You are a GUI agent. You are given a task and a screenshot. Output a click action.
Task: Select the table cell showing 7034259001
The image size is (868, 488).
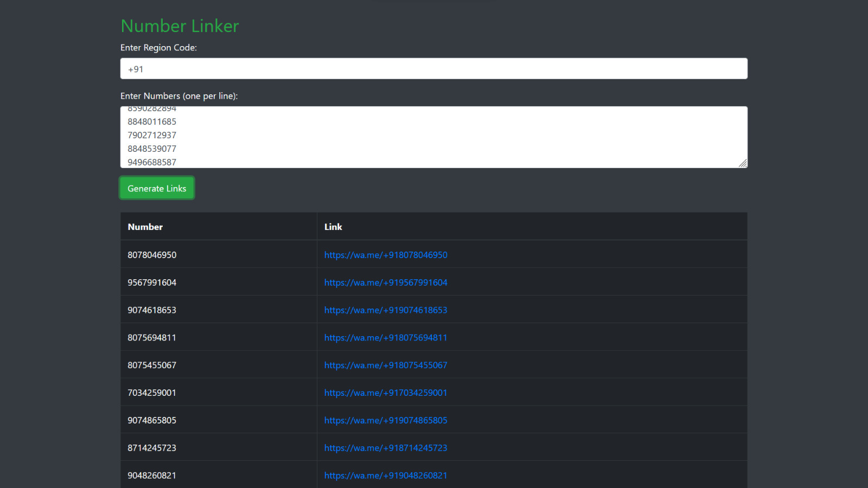151,392
